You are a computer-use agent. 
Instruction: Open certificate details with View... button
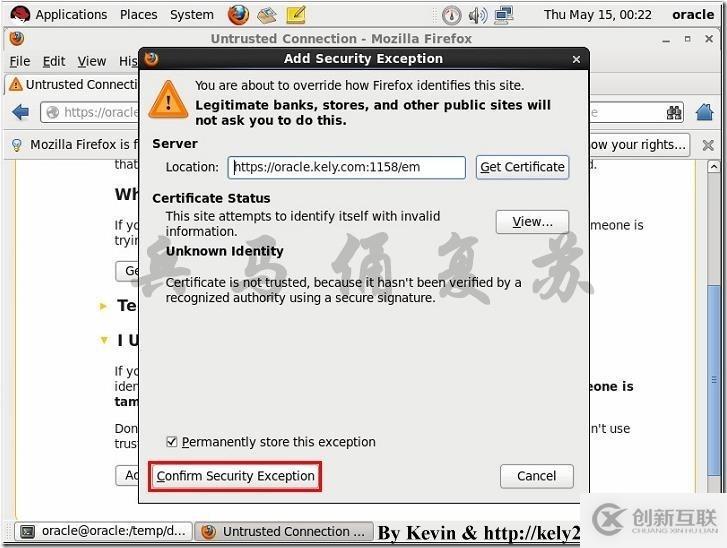click(532, 222)
